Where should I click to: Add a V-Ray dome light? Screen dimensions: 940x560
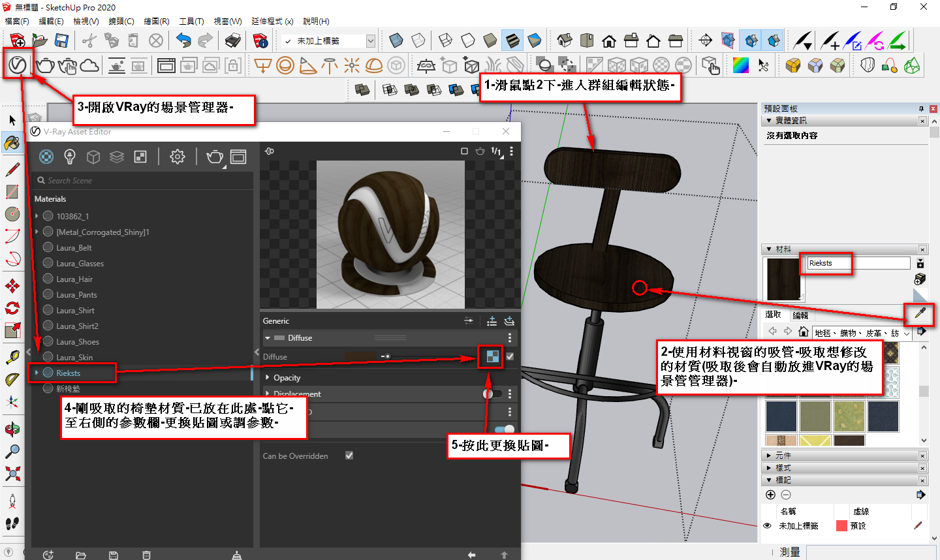(374, 65)
